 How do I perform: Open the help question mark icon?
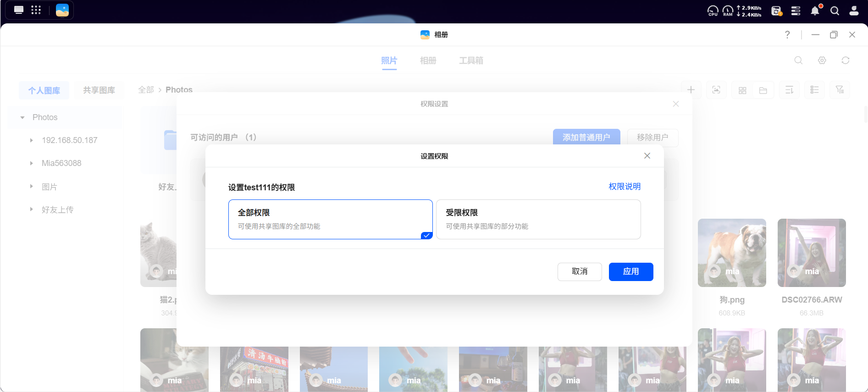point(787,35)
